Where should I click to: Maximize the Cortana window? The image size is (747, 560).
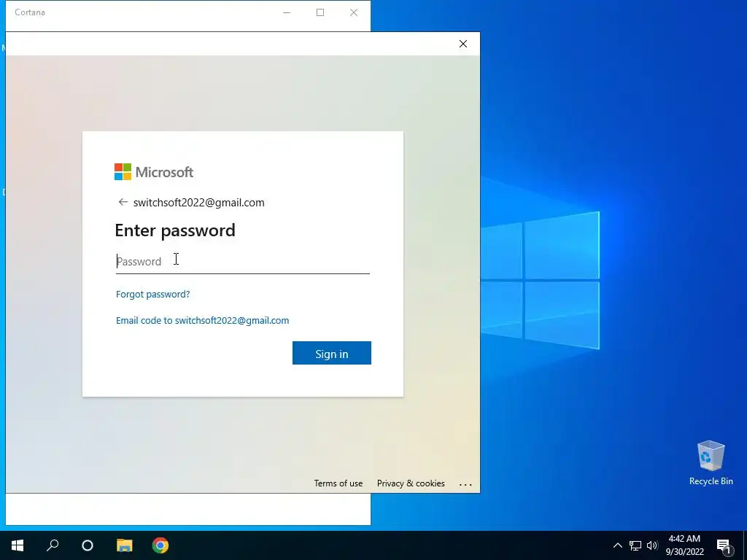click(x=320, y=12)
